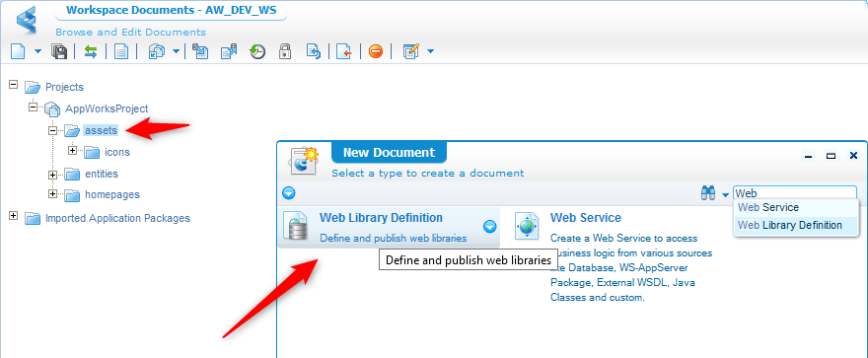Click the Save All floppy disks icon

pos(59,51)
